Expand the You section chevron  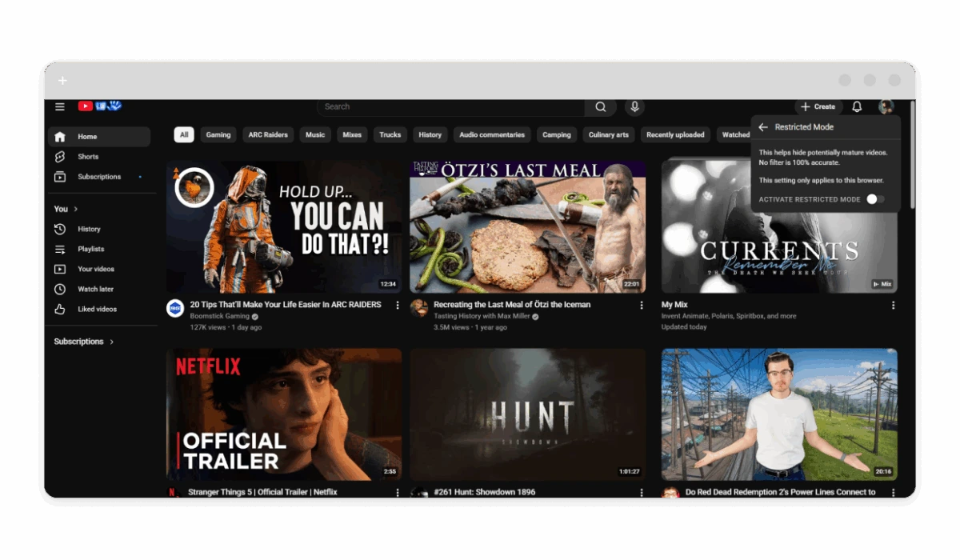76,209
